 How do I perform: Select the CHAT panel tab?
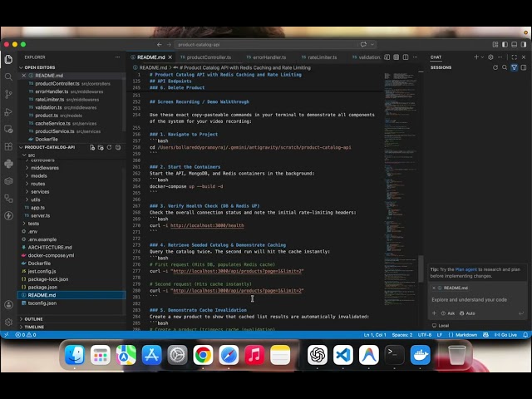[436, 57]
